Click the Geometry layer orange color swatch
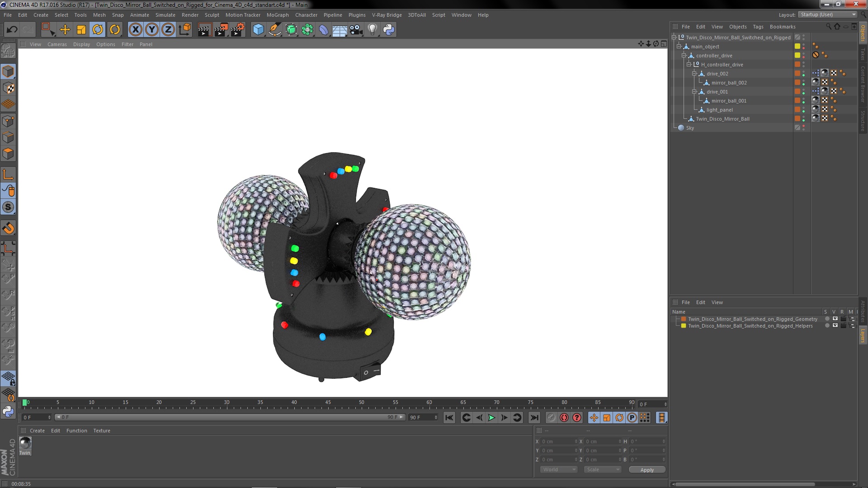Image resolution: width=868 pixels, height=488 pixels. pos(684,319)
